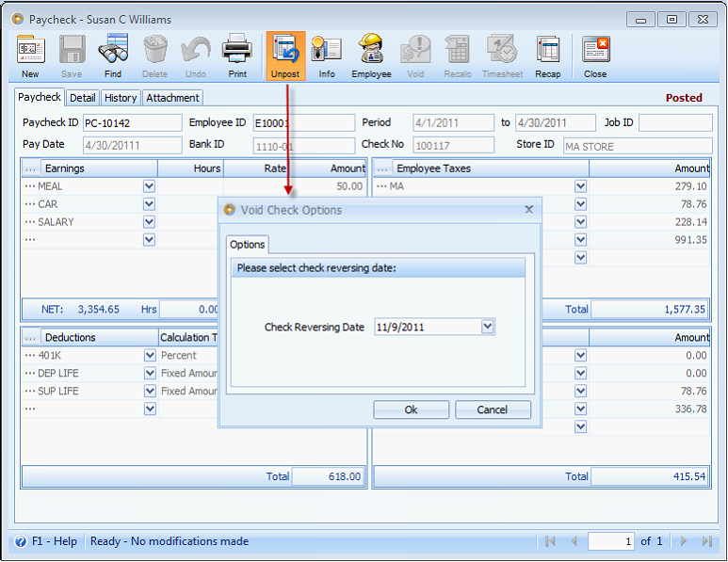Viewport: 728px width, 562px height.
Task: Open the dropdown beside tax amount 991.35
Action: point(580,240)
